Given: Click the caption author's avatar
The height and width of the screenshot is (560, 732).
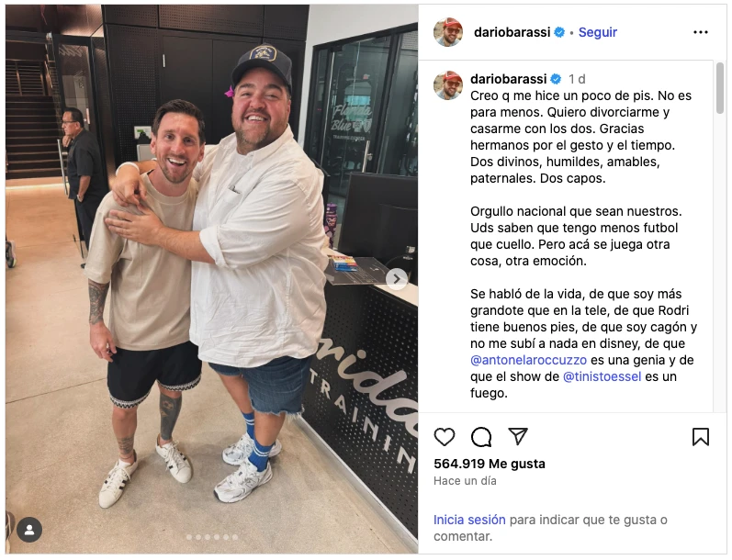Looking at the screenshot, I should coord(448,85).
